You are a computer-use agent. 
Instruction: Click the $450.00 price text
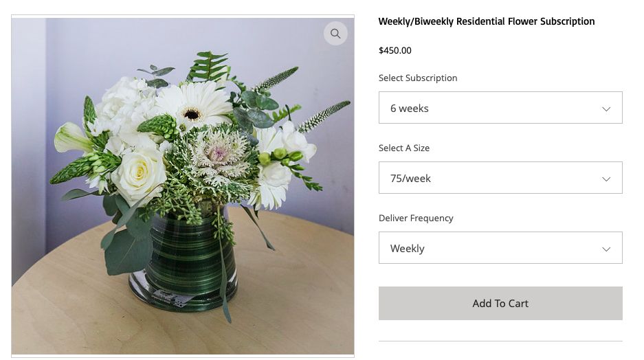coord(395,50)
